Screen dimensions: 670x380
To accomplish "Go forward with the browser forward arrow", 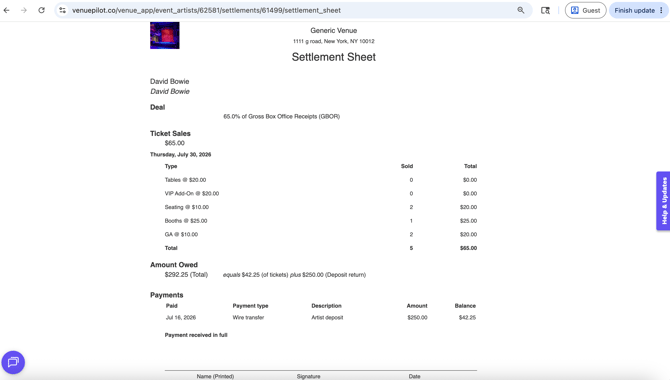I will pos(24,10).
